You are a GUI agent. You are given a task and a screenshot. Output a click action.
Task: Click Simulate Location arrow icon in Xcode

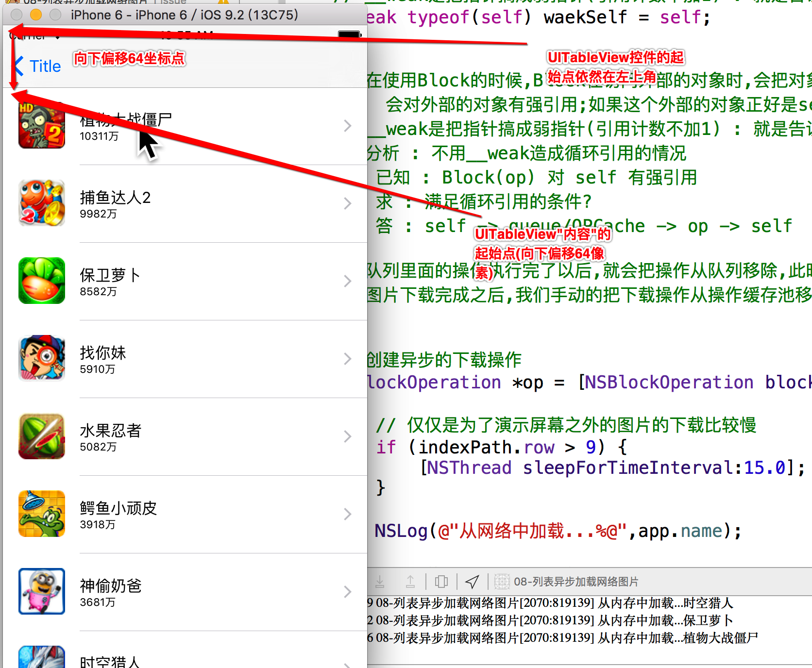[472, 581]
